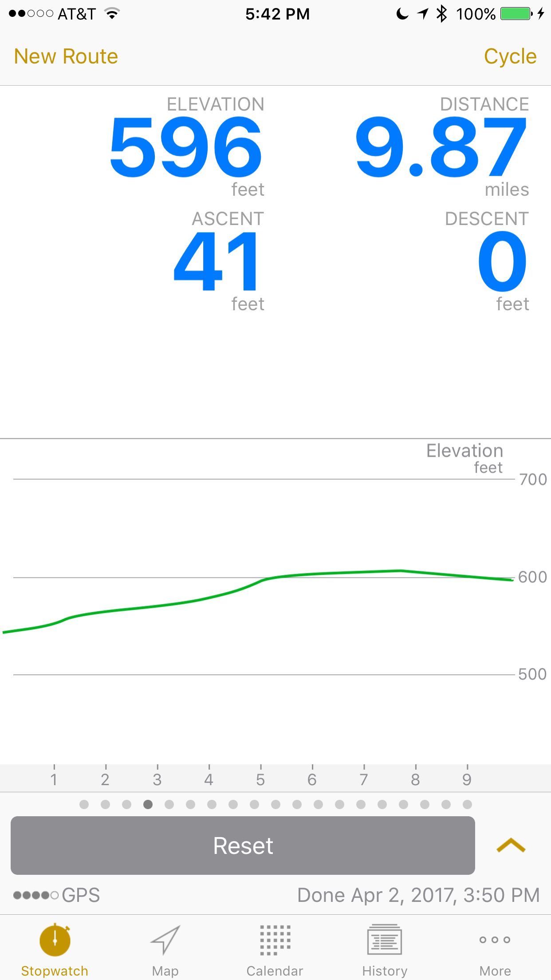Tap the GPS signal strength indicator
Image resolution: width=551 pixels, height=980 pixels.
click(x=36, y=895)
